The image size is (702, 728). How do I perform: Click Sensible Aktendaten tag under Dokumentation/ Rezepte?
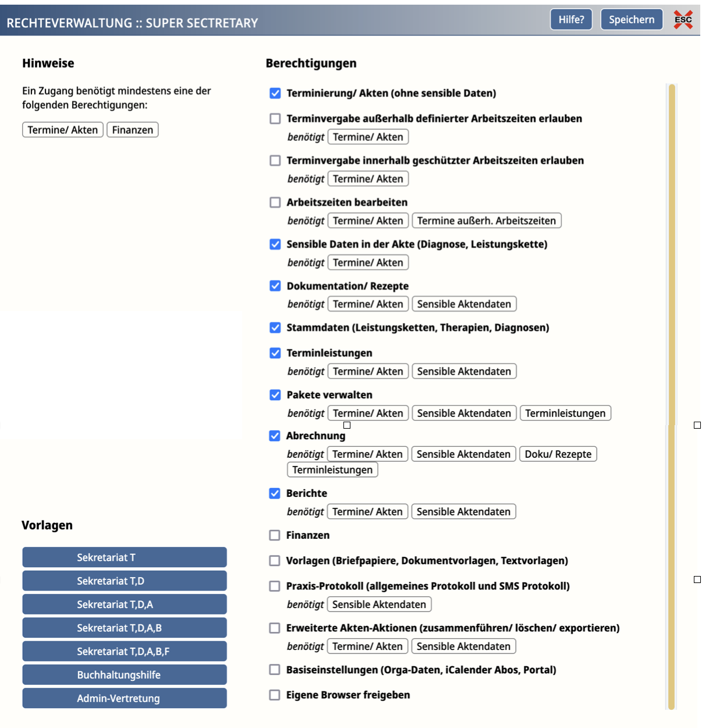tap(464, 304)
